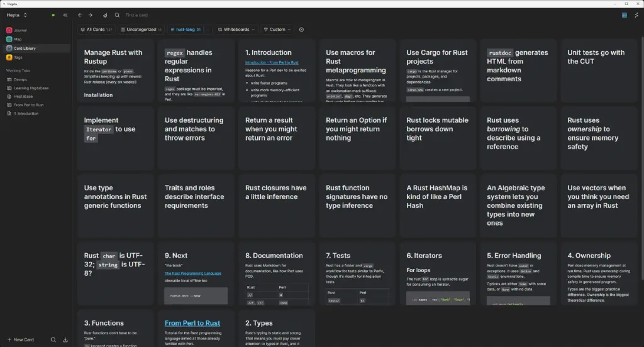Select the rust-lang tag tab
Screen dimensions: 644x347
point(186,30)
